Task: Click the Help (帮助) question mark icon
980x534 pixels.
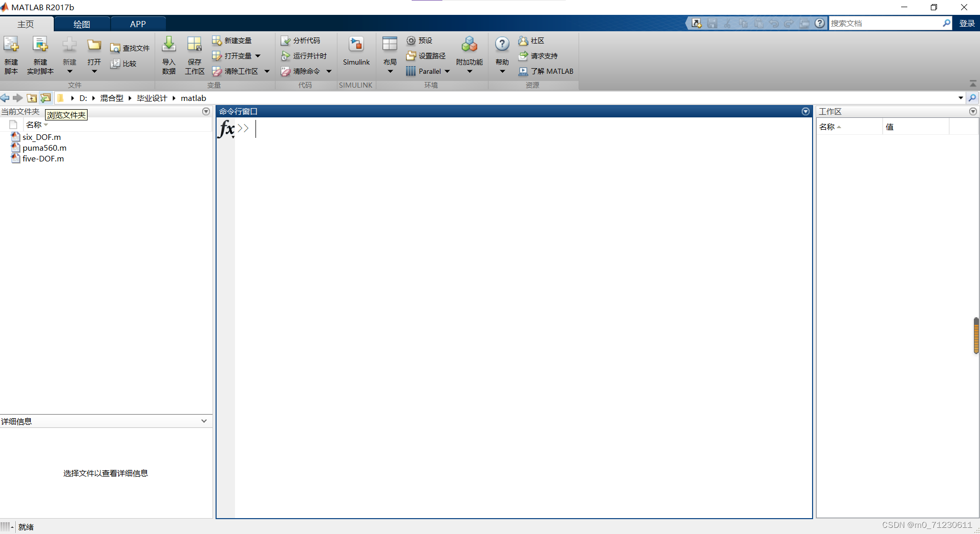Action: [x=502, y=45]
